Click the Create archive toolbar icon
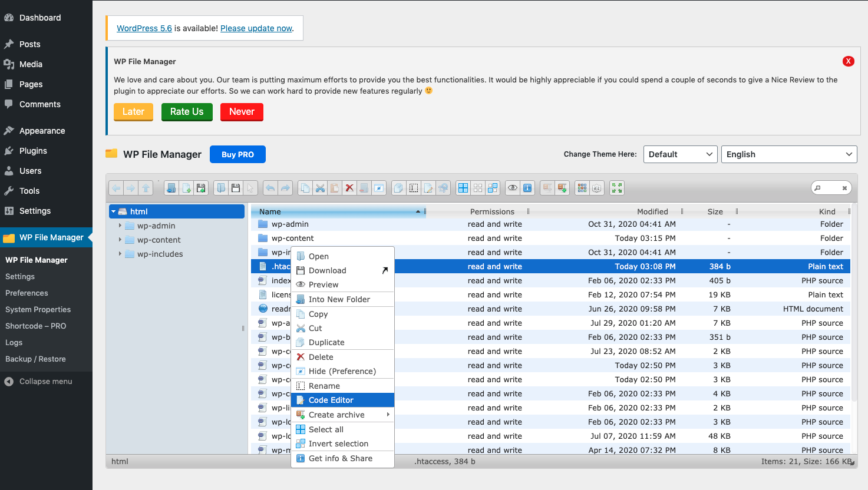This screenshot has height=490, width=868. click(562, 188)
